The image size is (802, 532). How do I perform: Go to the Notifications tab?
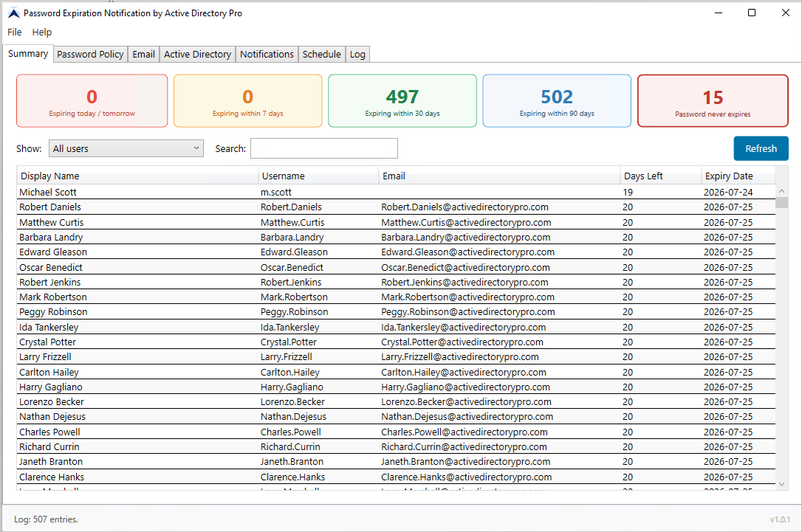pos(267,54)
